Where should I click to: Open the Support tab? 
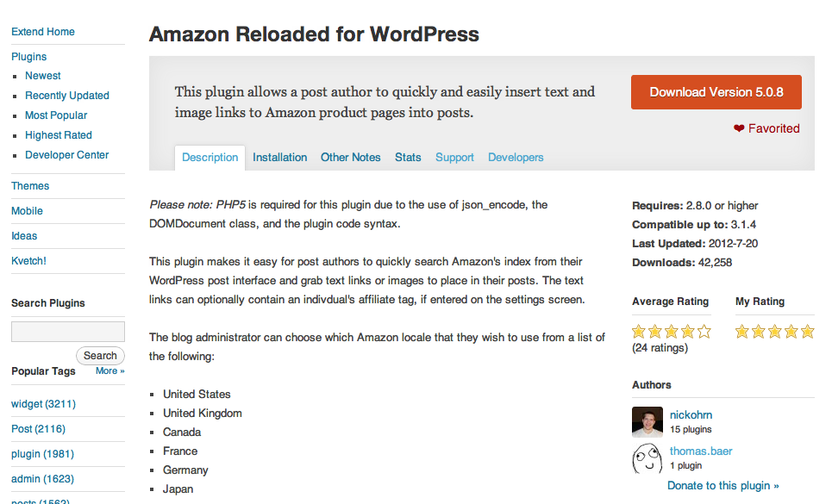point(454,158)
